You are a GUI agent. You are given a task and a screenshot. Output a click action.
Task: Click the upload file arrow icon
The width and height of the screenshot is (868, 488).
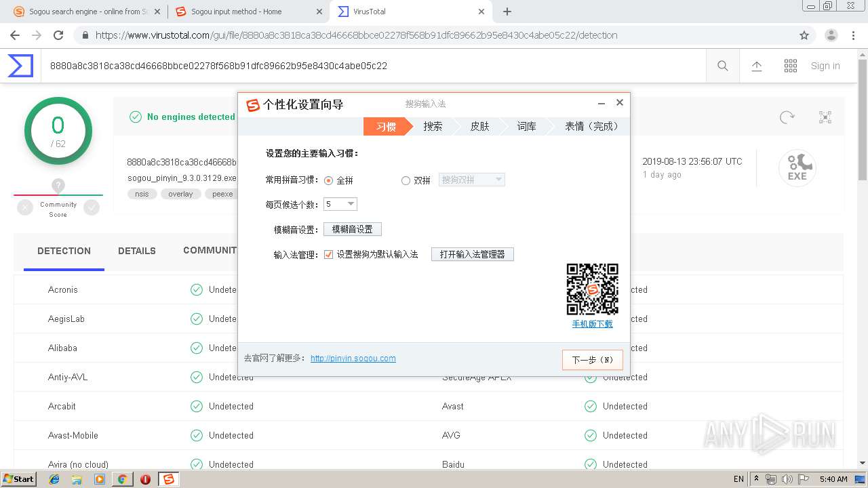coord(757,66)
